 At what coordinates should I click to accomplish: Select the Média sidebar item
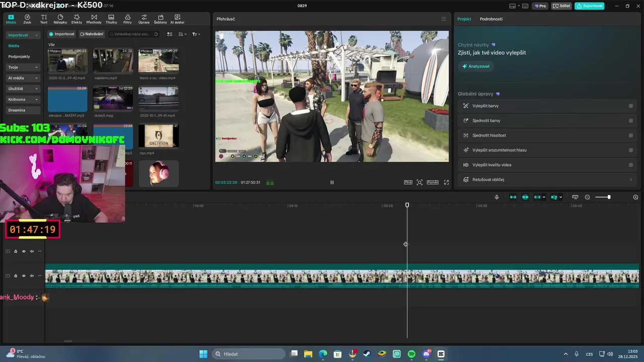click(x=14, y=46)
